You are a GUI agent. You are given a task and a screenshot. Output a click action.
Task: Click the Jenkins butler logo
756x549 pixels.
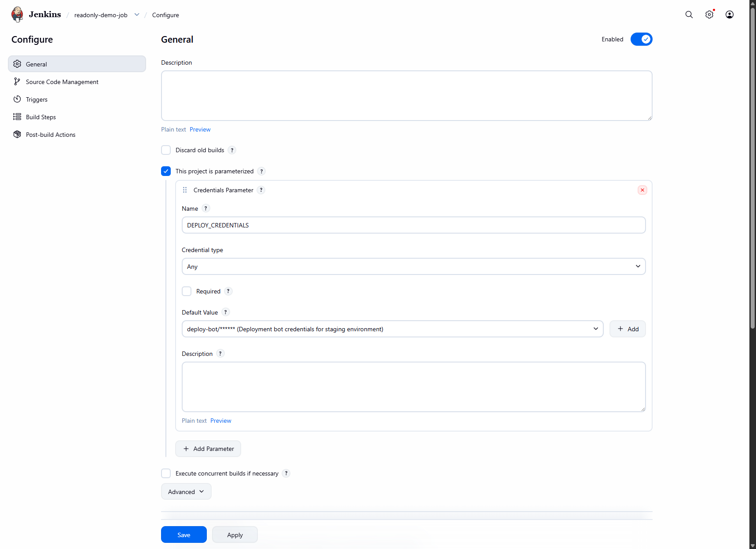[17, 15]
